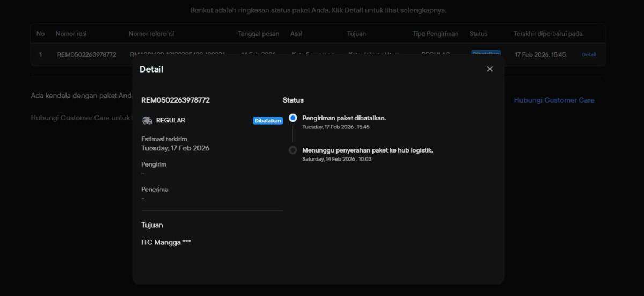The height and width of the screenshot is (296, 644).
Task: Click the Status column header in the table
Action: tap(478, 34)
